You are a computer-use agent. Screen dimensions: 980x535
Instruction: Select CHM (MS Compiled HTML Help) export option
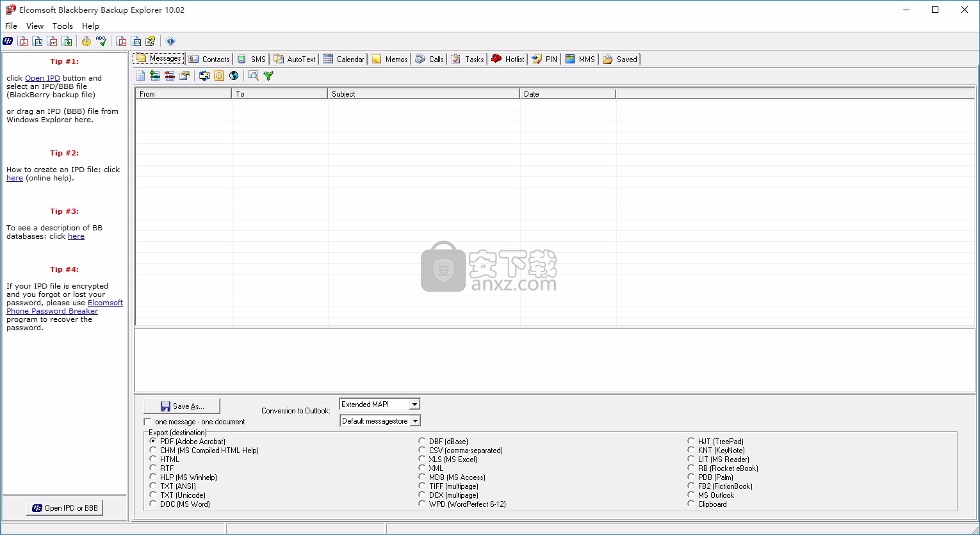pos(153,450)
